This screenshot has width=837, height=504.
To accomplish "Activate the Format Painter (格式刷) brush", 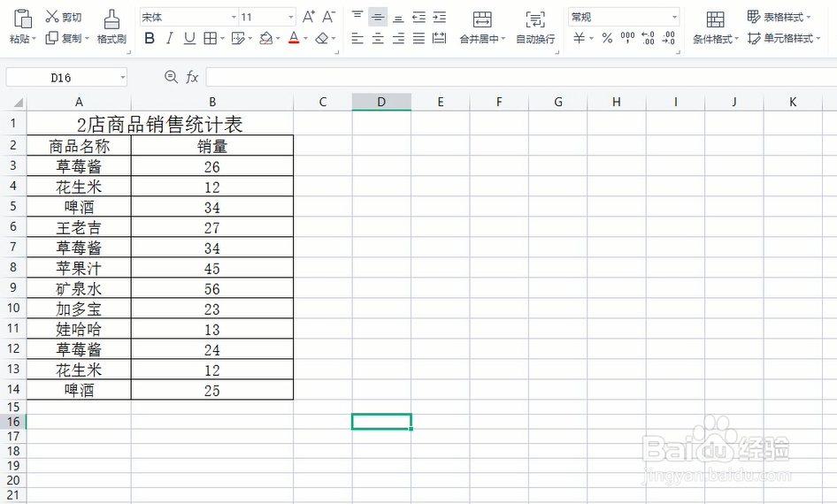I will [111, 27].
